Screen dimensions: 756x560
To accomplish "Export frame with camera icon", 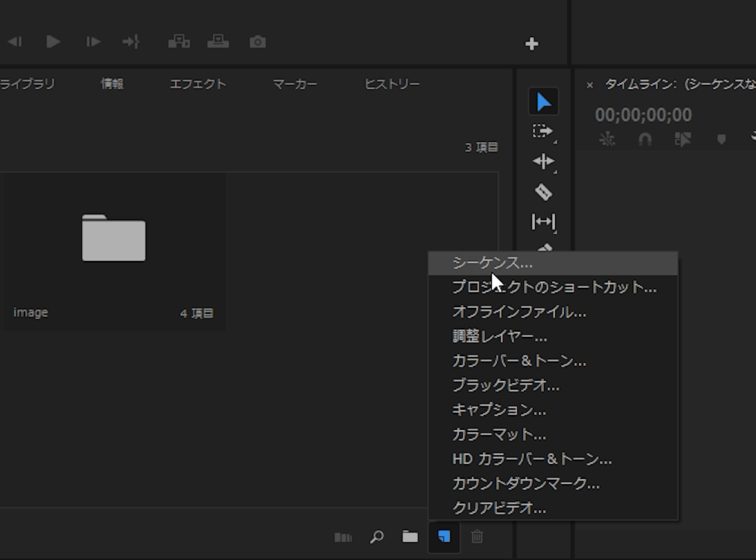I will pos(257,42).
